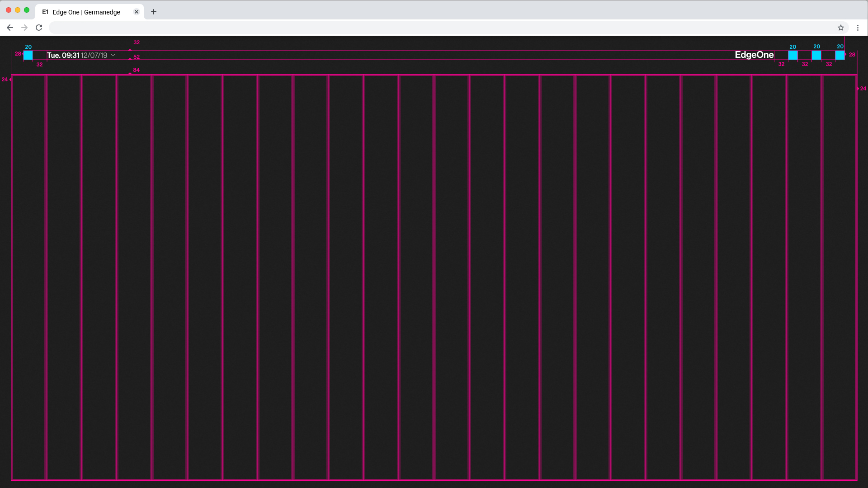Screen dimensions: 868x488
Task: Click the 12/07/19 date text
Action: tap(94, 55)
